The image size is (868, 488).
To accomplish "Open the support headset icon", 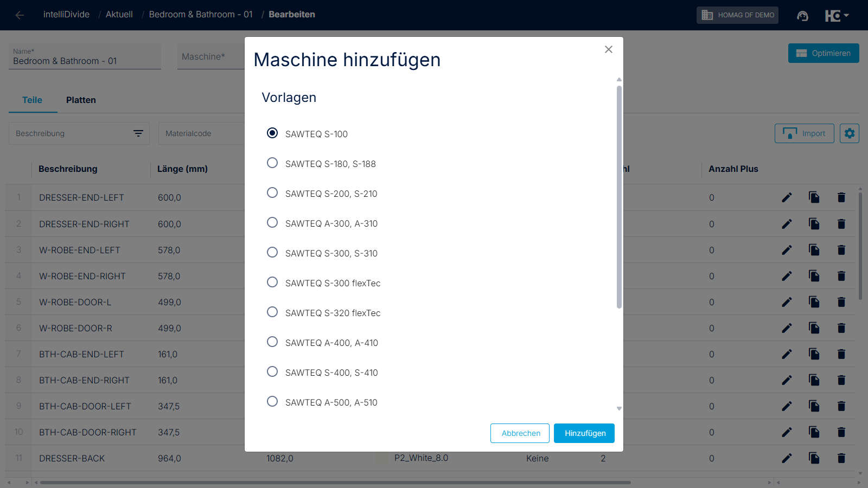I will (x=803, y=16).
